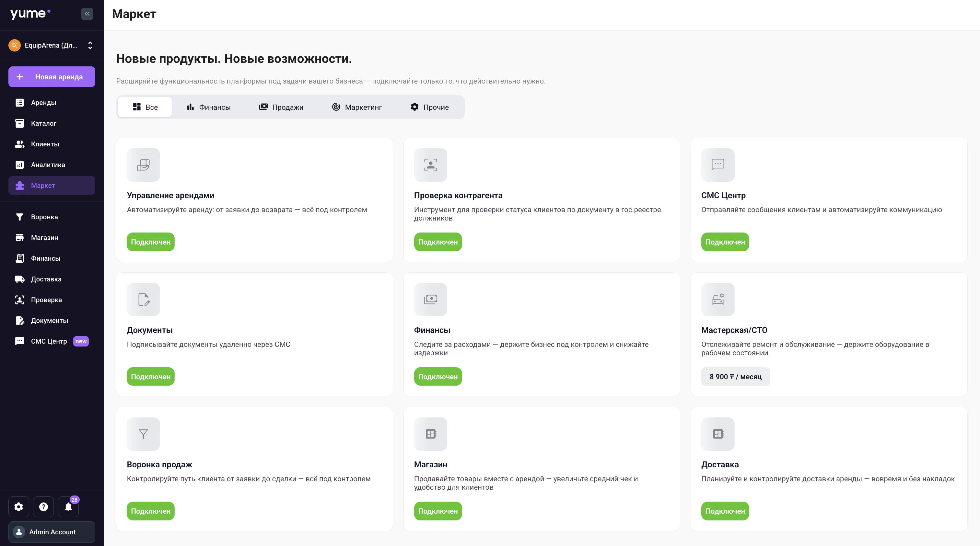This screenshot has height=546, width=980.
Task: Click the СМС Центр card chat icon
Action: [x=717, y=165]
